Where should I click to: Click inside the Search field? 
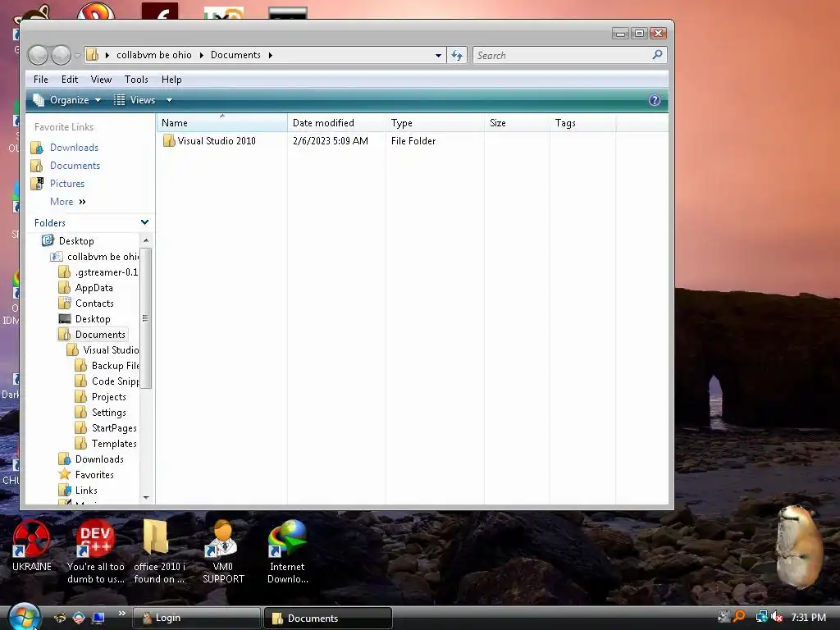tap(563, 55)
